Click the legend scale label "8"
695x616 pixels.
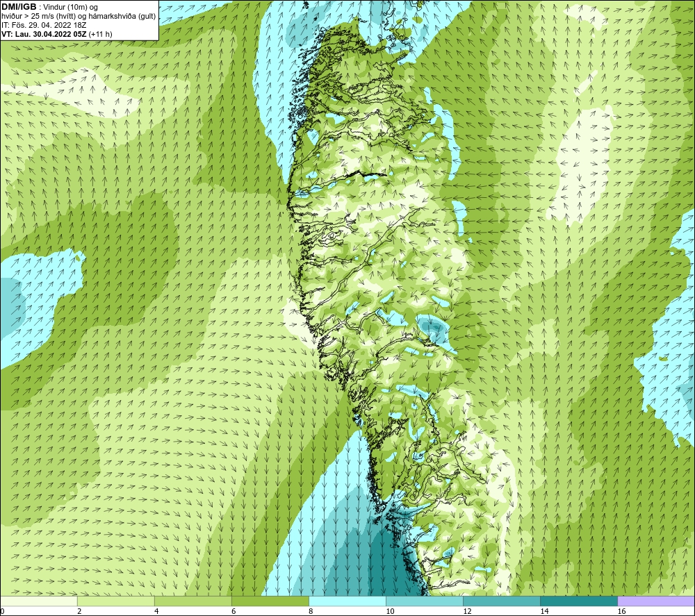(x=311, y=611)
